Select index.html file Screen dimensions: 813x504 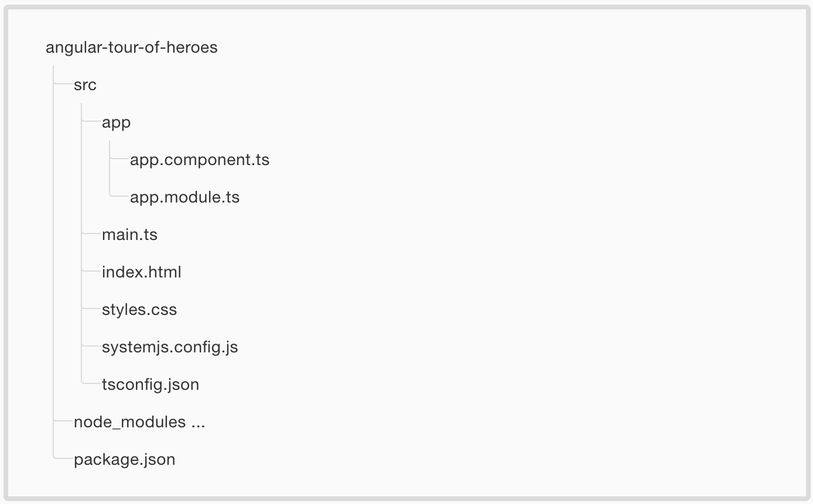142,272
